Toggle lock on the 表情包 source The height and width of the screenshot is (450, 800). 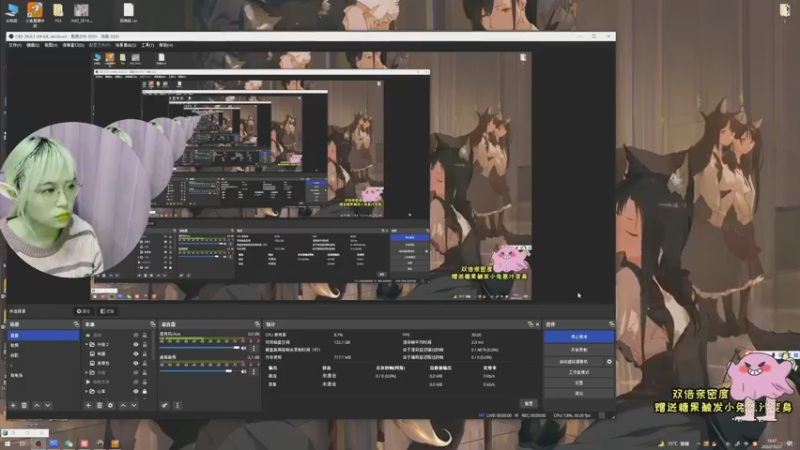click(145, 363)
